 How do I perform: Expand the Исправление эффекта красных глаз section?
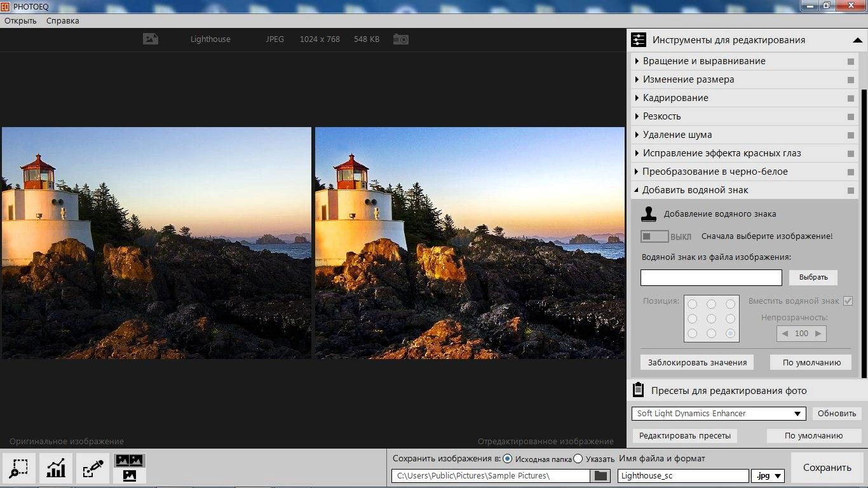pos(637,154)
